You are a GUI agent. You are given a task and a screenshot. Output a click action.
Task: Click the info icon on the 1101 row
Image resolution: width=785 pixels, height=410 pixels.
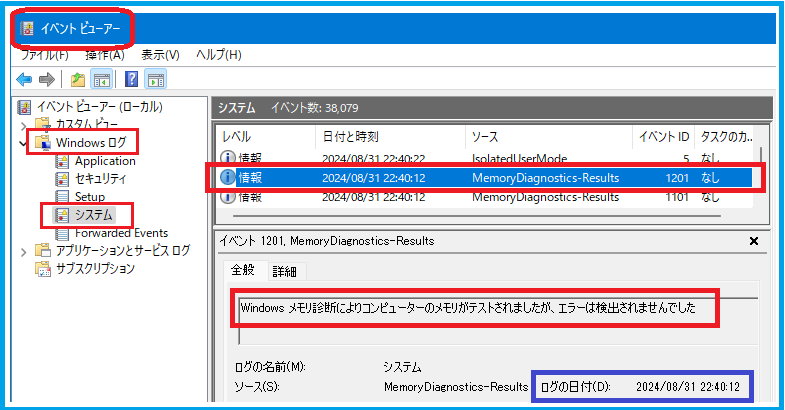click(227, 197)
